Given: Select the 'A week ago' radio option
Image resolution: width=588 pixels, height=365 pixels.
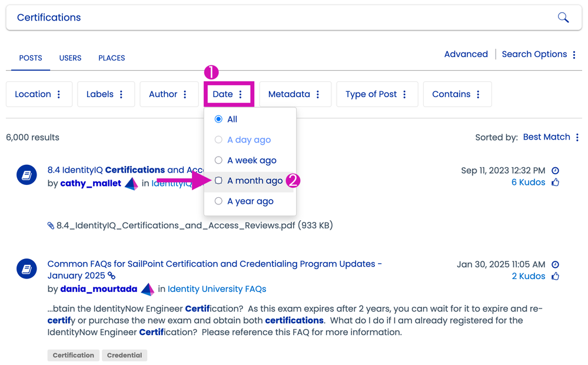Looking at the screenshot, I should [218, 160].
